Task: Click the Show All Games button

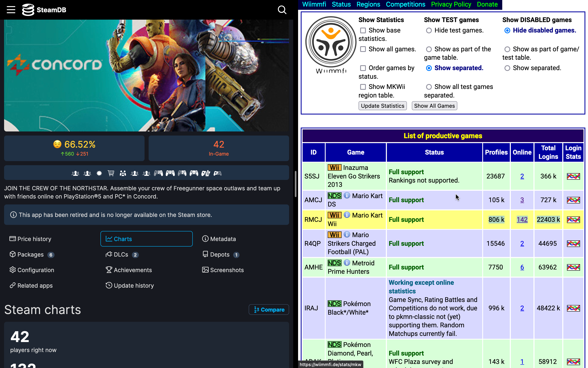Action: click(x=434, y=106)
